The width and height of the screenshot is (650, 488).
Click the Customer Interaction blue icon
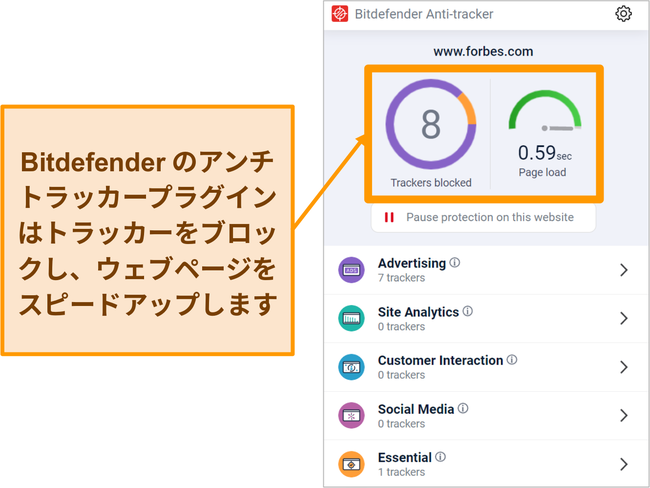[351, 367]
